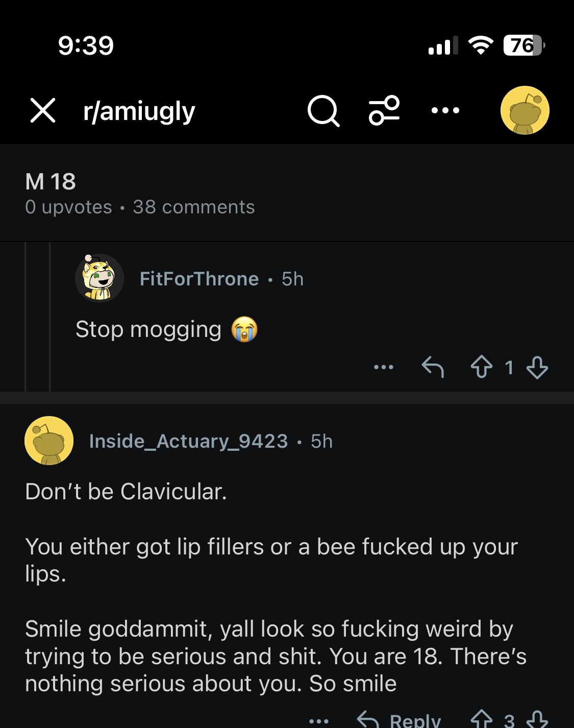View FitForThrone's avatar
This screenshot has width=574, height=728.
click(99, 278)
